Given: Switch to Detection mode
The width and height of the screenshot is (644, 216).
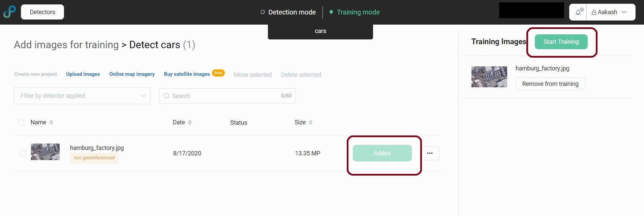Looking at the screenshot, I should tap(288, 12).
